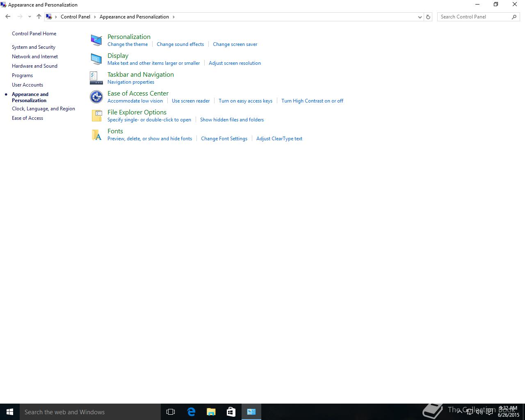Image resolution: width=525 pixels, height=420 pixels.
Task: Open the Personalization category icon
Action: pos(96,40)
